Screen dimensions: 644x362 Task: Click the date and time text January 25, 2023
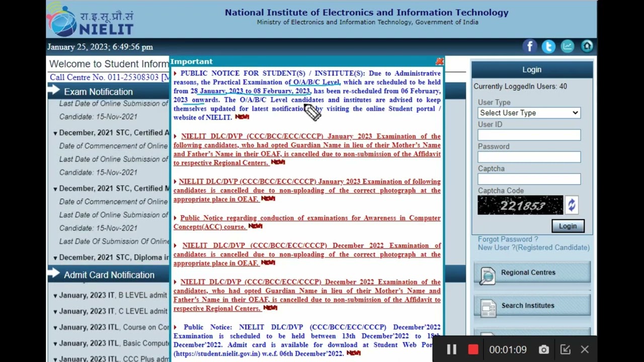click(x=100, y=47)
